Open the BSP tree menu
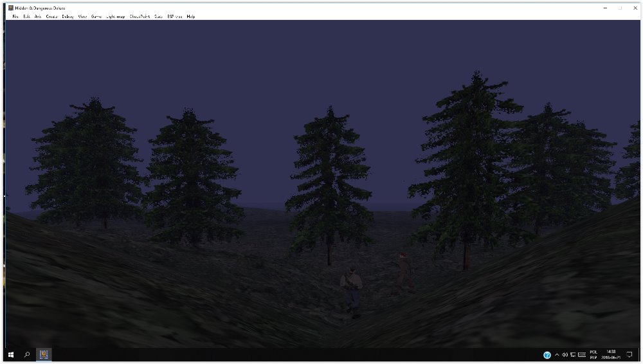 tap(175, 16)
